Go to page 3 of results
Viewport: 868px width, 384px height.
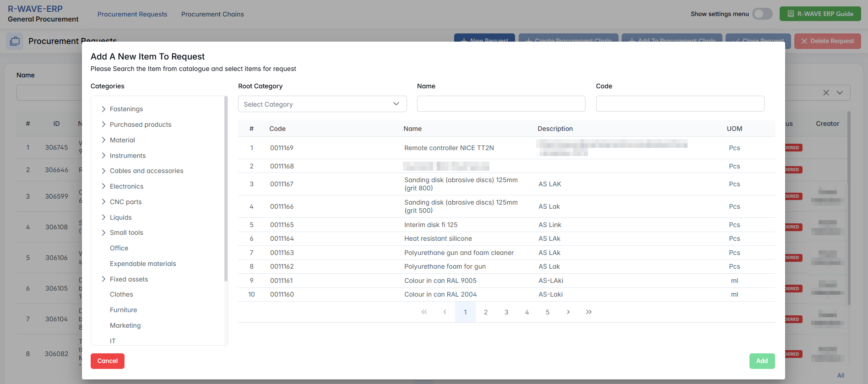pyautogui.click(x=506, y=312)
